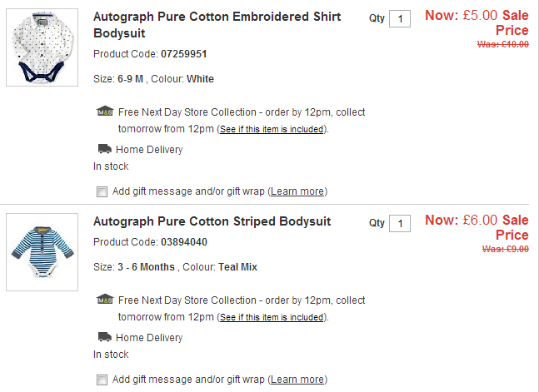Click 'Learn more' gift wrap link for Striped Bodysuit
This screenshot has width=539, height=392.
[x=297, y=380]
